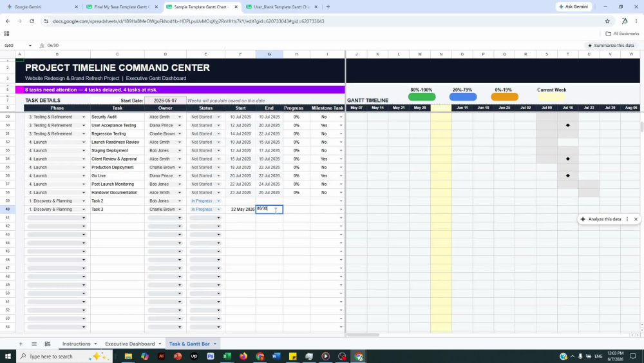Open the extension icon beside bookmark star
Viewport: 644px width, 363px height.
(625, 21)
